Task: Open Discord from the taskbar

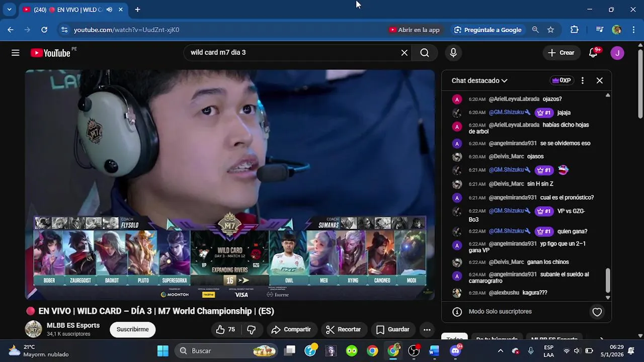Action: (x=455, y=351)
